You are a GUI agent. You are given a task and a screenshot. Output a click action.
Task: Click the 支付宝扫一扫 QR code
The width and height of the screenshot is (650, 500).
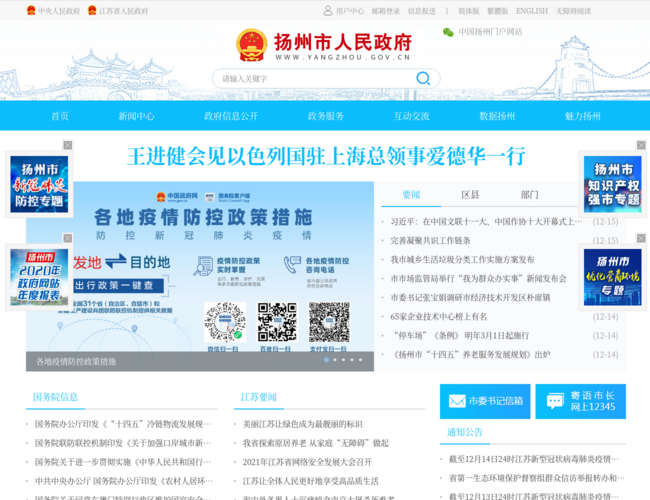tap(329, 322)
